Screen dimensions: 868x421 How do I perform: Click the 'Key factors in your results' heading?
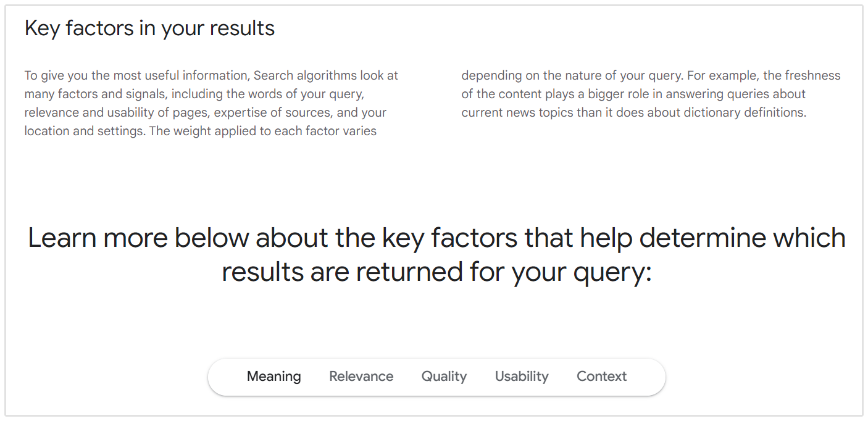149,27
